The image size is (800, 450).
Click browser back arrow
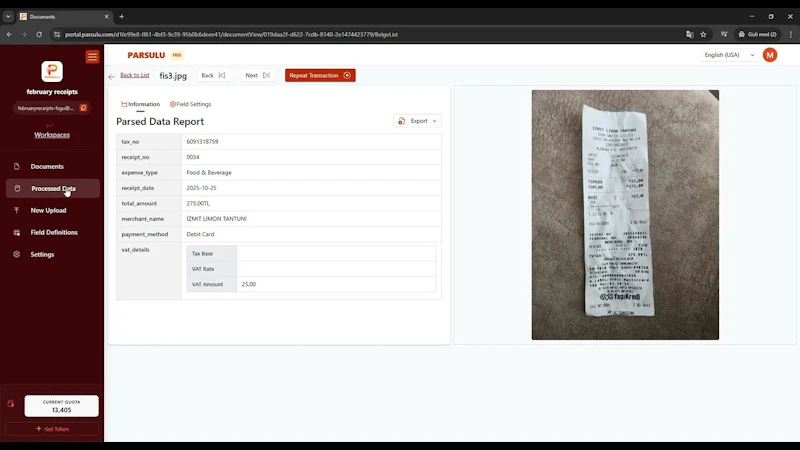tap(9, 34)
